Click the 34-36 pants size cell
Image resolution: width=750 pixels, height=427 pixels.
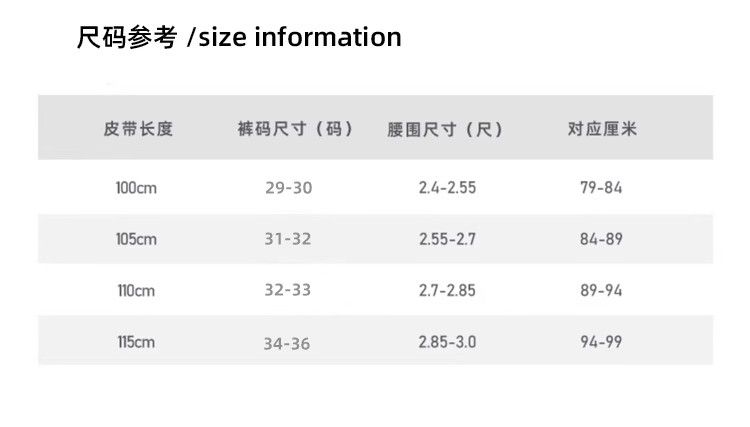pos(288,343)
